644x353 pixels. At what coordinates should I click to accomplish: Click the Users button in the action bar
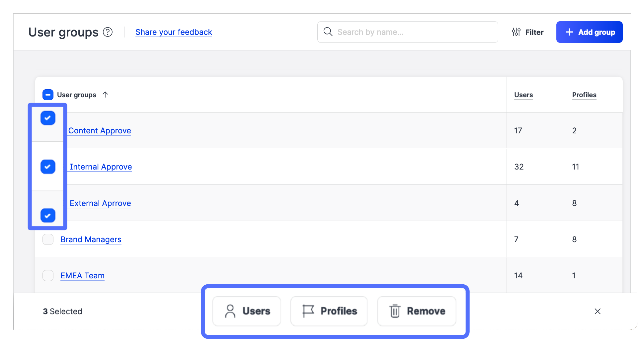coord(247,311)
